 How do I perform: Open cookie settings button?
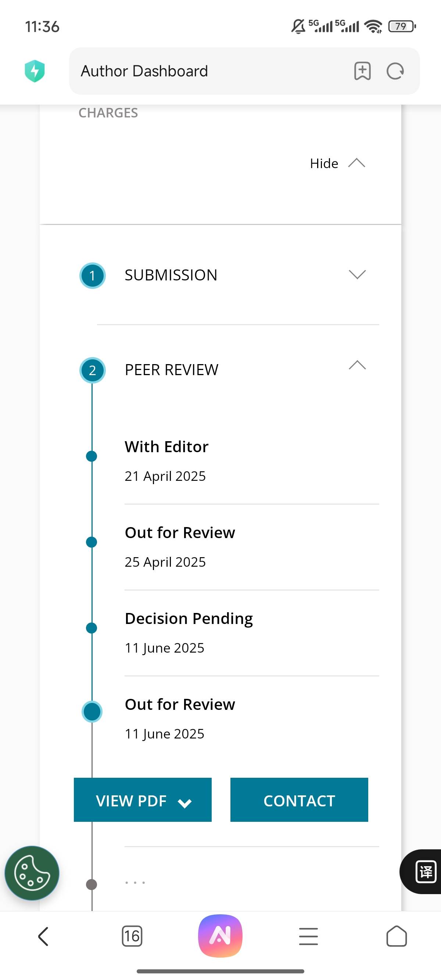(32, 873)
